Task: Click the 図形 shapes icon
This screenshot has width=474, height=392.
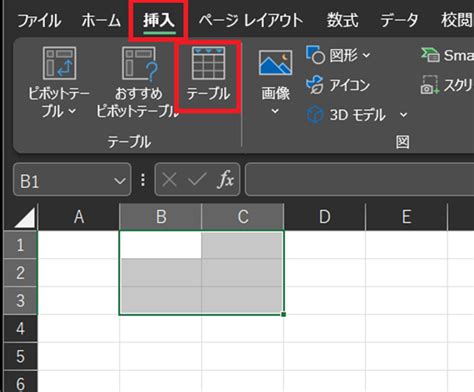Action: click(315, 55)
